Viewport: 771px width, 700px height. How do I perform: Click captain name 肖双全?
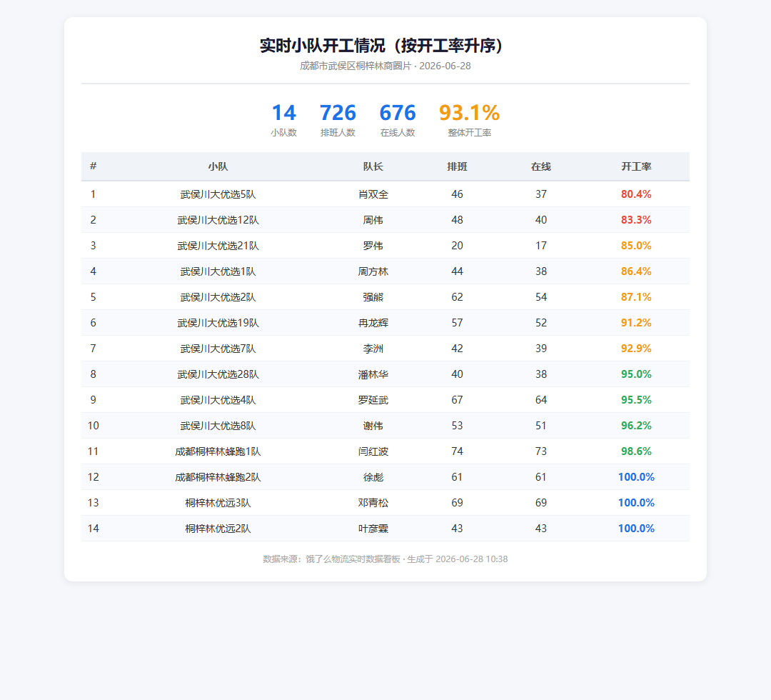pos(373,194)
